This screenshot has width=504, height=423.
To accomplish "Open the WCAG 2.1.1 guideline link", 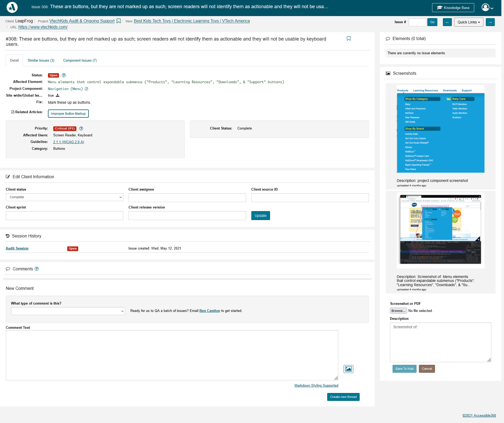I will 68,142.
